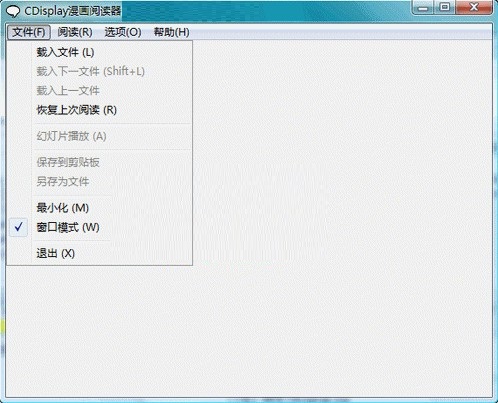Select 恢复上次阅读 (R) menu entry
Viewport: 498px width, 403px height.
point(100,110)
